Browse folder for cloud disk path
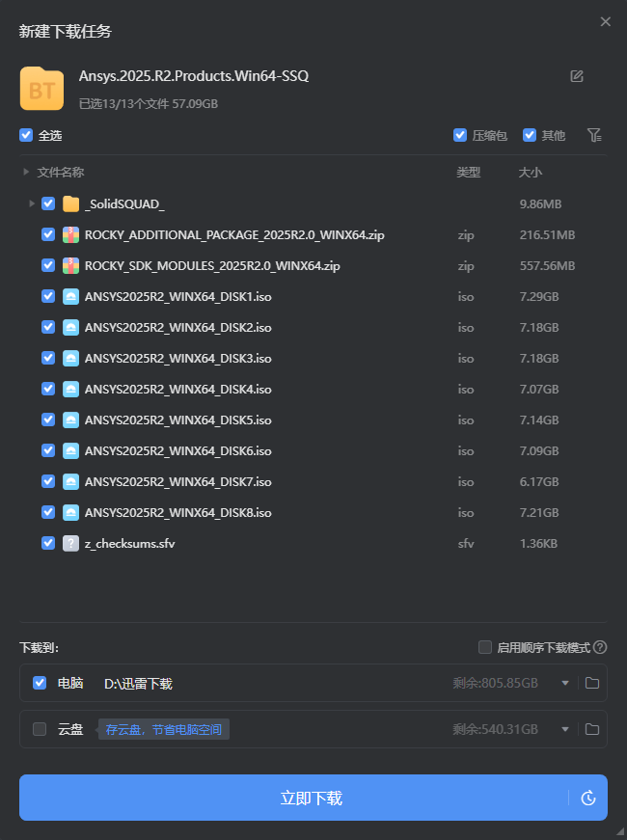Screen dimensions: 627x840 pos(591,729)
